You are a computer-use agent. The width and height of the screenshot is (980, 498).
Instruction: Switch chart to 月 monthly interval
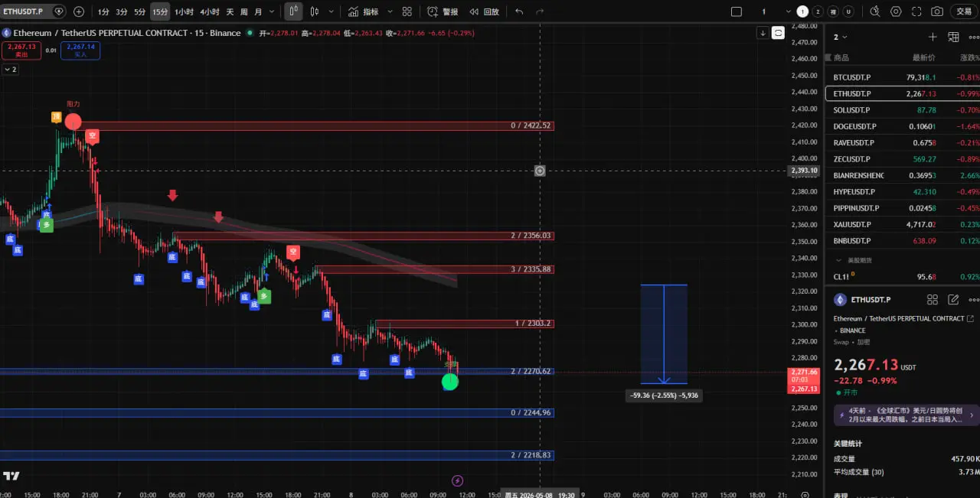pyautogui.click(x=257, y=11)
